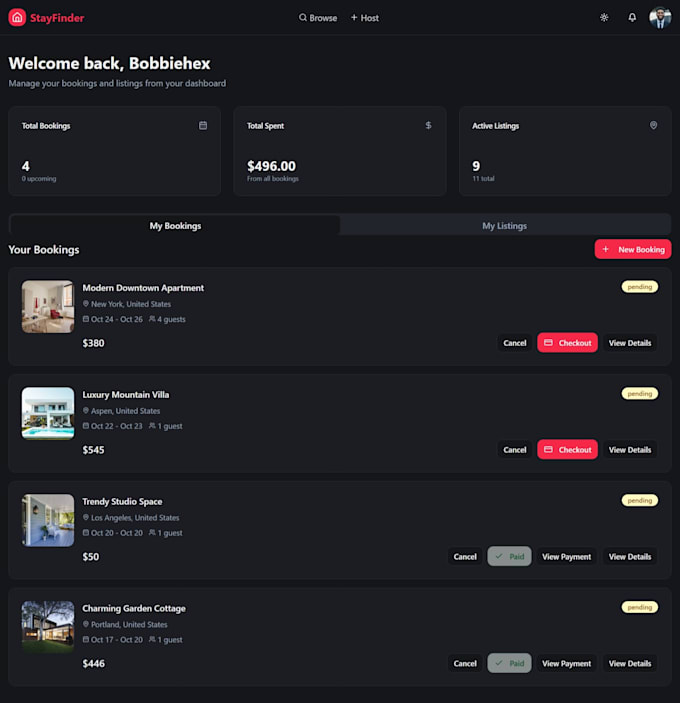Image resolution: width=680 pixels, height=703 pixels.
Task: Click the $545 price text
Action: [x=93, y=450]
